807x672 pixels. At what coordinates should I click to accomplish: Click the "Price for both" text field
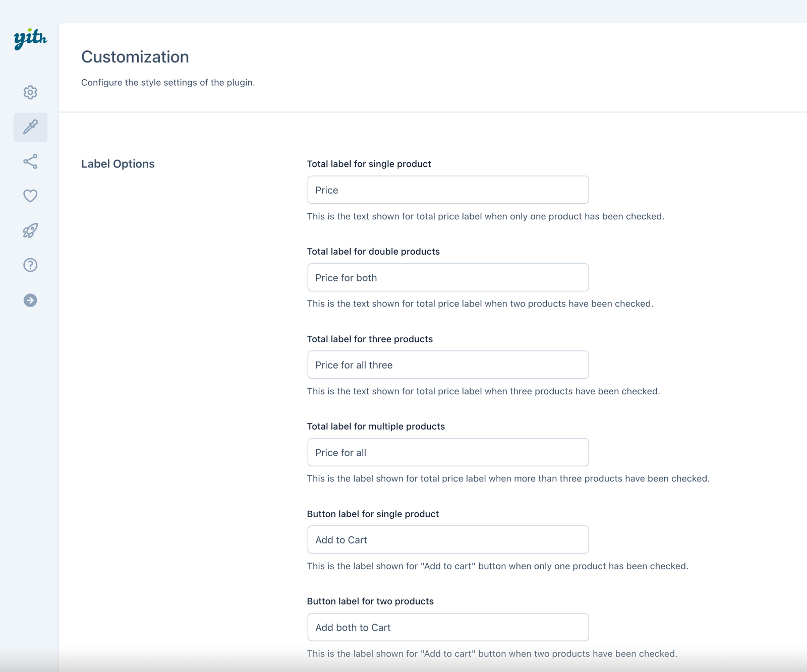point(448,278)
